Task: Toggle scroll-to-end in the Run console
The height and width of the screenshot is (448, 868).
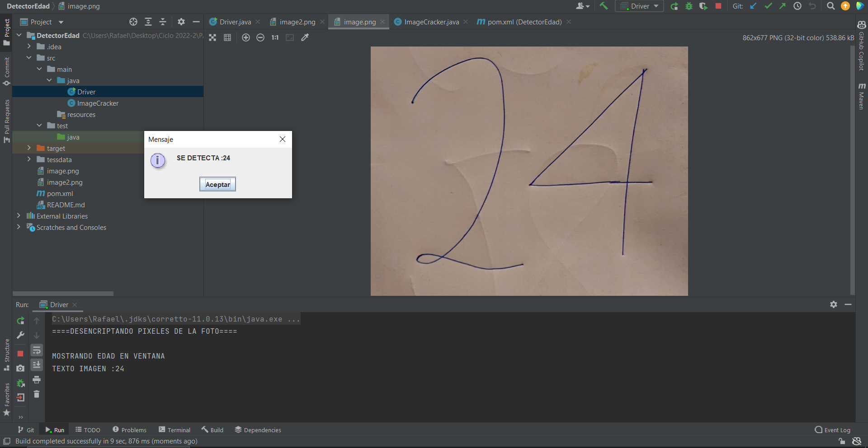Action: (37, 365)
